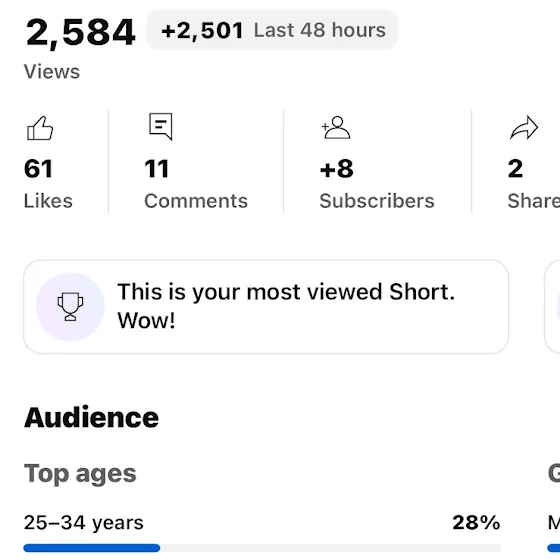
Task: Tap the Audience section heading
Action: [91, 417]
